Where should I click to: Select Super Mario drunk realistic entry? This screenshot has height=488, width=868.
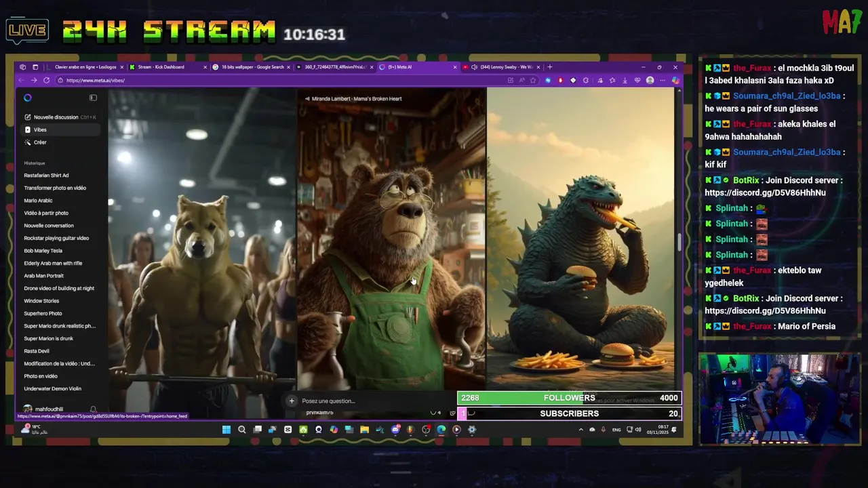click(x=60, y=326)
